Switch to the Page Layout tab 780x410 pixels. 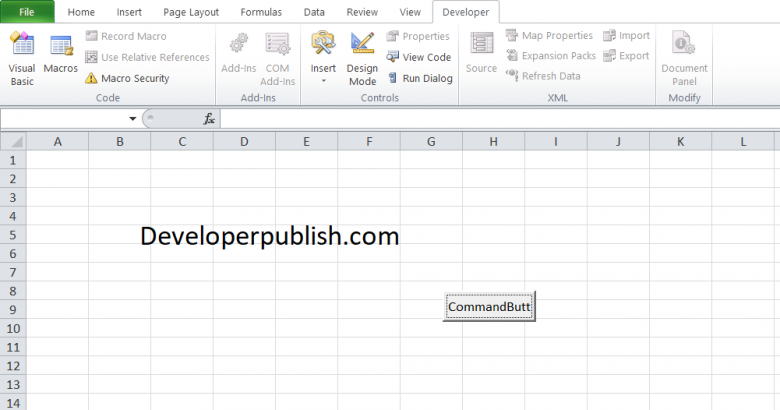191,12
